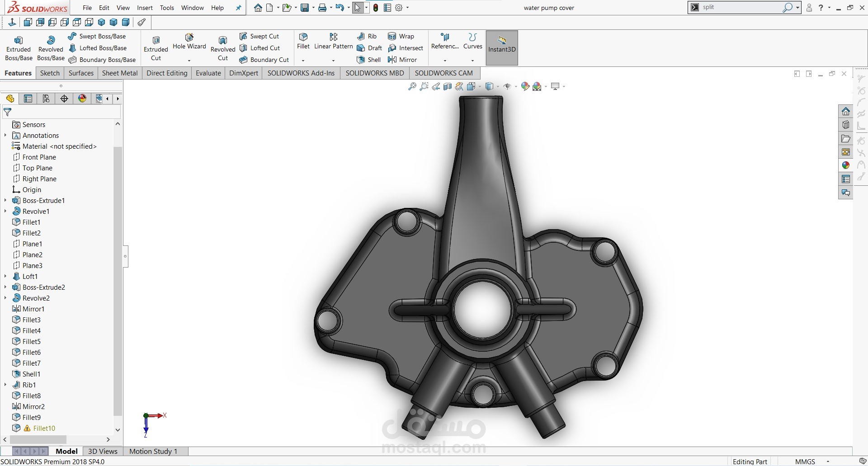This screenshot has height=466, width=868.
Task: Select the Fillet tool in the ribbon
Action: tap(303, 41)
